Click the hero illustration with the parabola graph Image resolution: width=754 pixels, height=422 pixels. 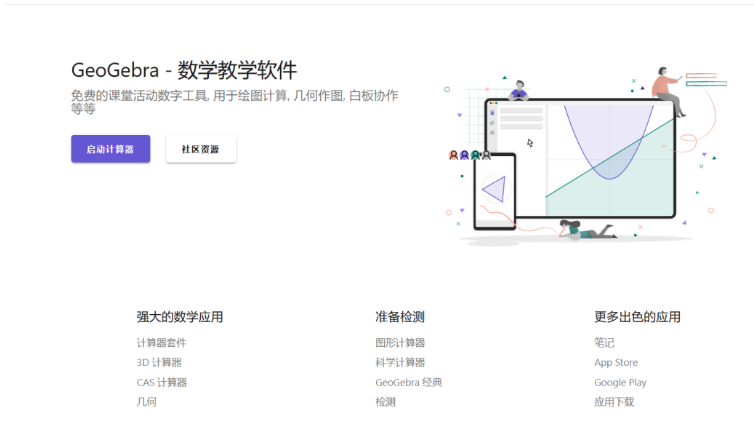pyautogui.click(x=586, y=156)
